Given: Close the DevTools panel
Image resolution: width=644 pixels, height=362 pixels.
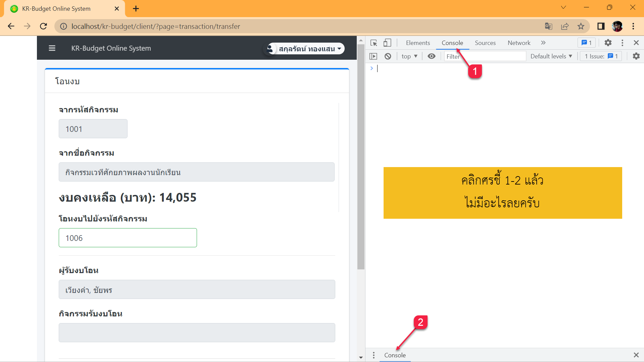Looking at the screenshot, I should (x=636, y=43).
